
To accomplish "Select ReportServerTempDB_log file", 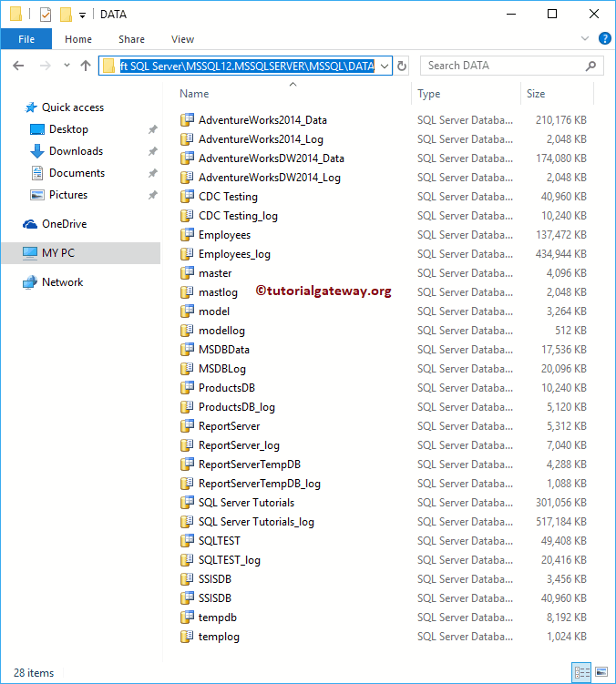I will (260, 484).
